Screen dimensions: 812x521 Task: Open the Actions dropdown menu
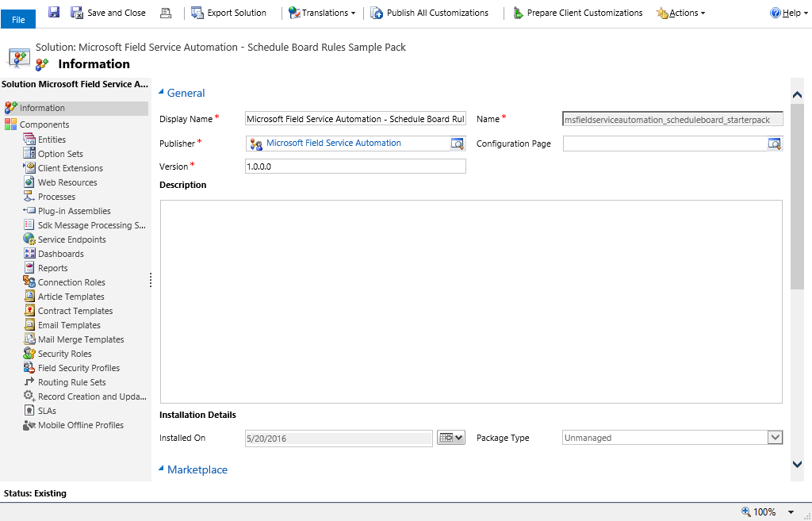pyautogui.click(x=681, y=13)
